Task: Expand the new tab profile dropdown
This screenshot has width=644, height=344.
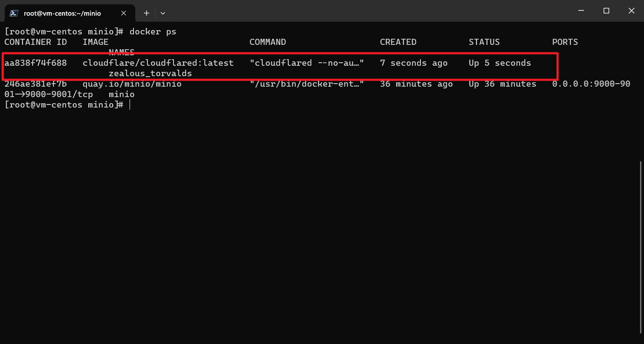Action: pyautogui.click(x=163, y=13)
